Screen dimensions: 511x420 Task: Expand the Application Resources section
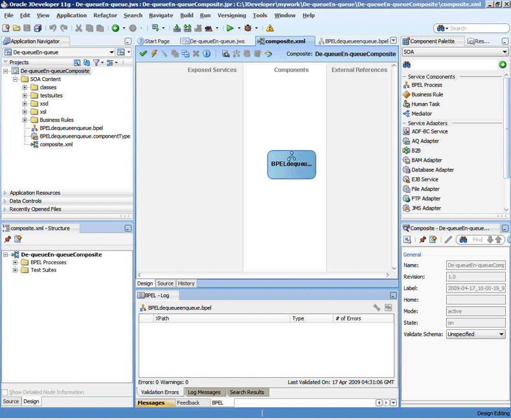[x=5, y=193]
